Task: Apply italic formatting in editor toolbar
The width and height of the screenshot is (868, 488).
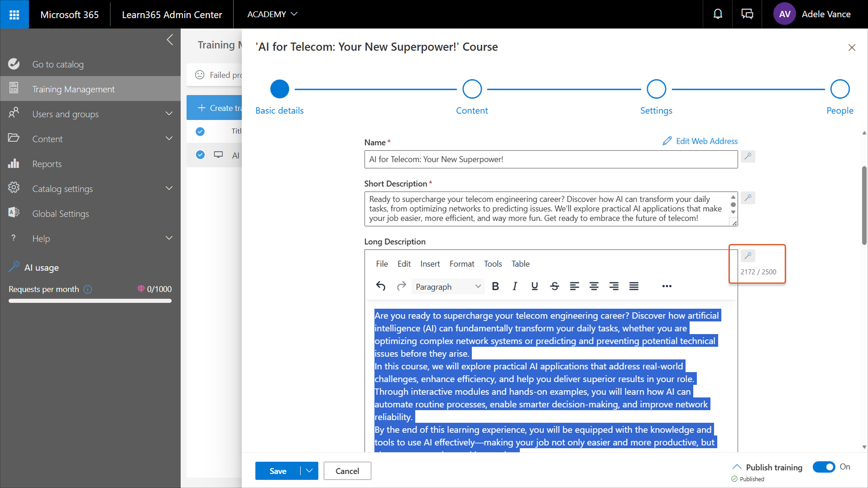Action: coord(515,286)
